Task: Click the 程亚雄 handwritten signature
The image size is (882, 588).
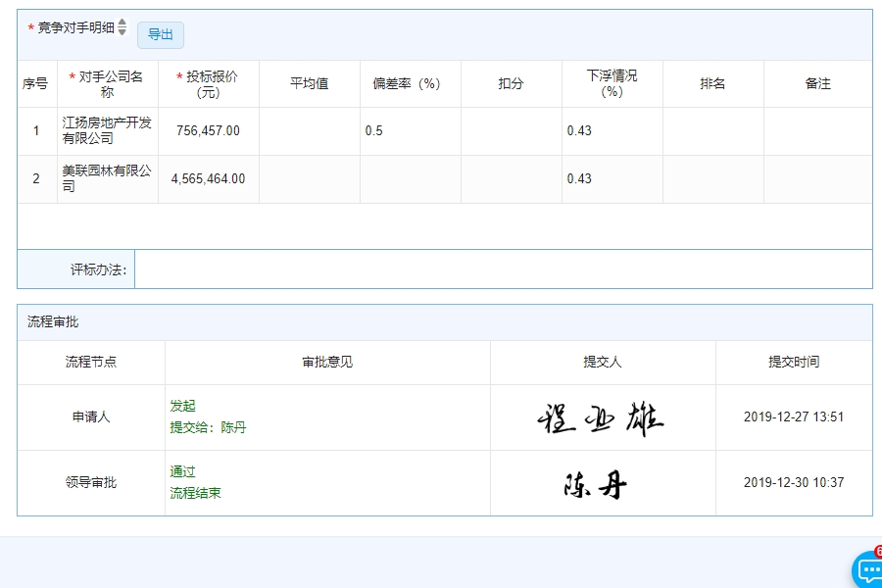Action: [601, 418]
